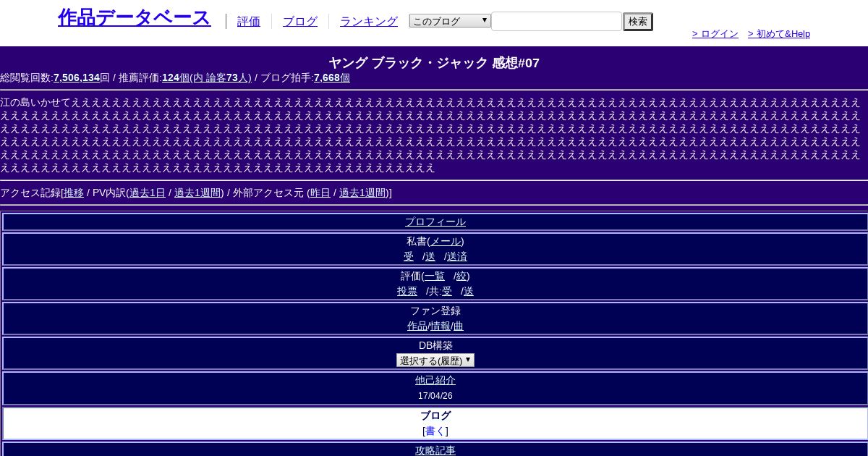Open the 作品データベース home link
This screenshot has width=868, height=456.
[x=134, y=17]
